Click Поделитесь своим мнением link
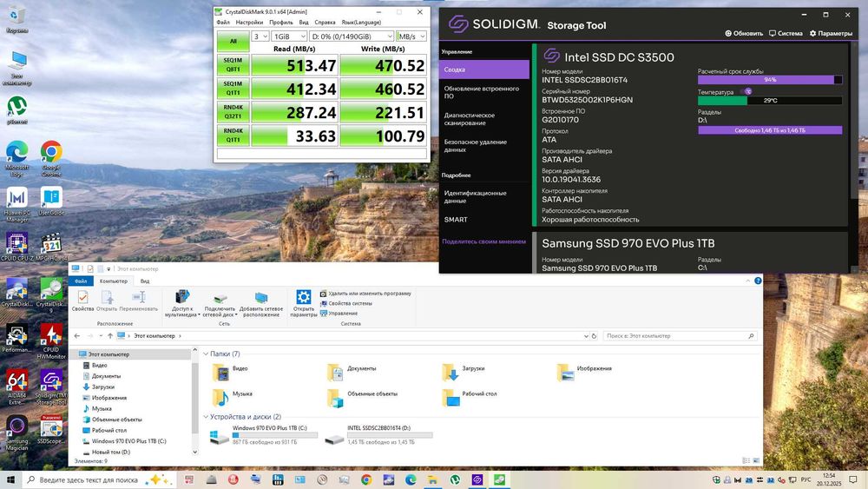This screenshot has width=868, height=489. [x=483, y=241]
